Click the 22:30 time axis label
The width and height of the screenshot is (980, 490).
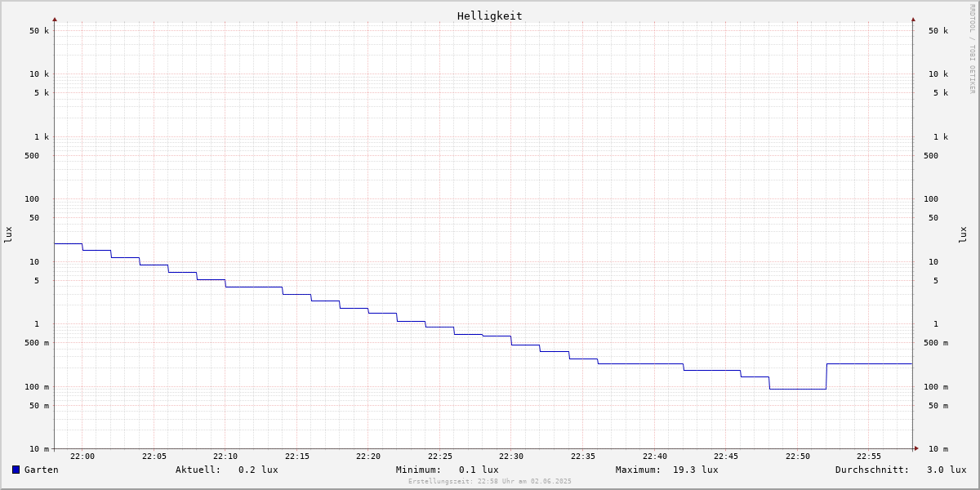click(x=511, y=457)
